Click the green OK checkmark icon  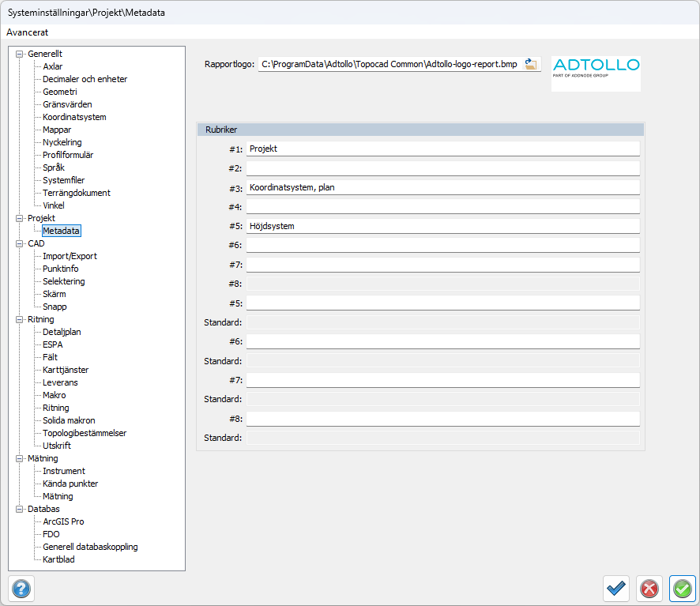point(683,589)
